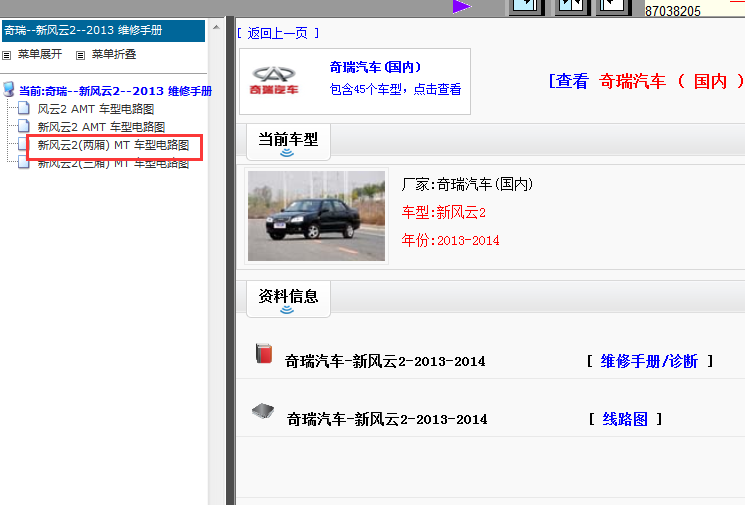Open 新风云2(三厢) MT 车型电路图 tree item
This screenshot has height=505, width=745.
(x=114, y=164)
